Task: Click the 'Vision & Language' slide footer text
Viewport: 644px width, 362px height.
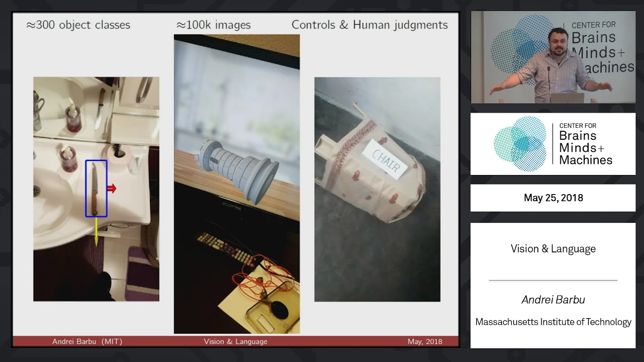Action: click(x=235, y=341)
